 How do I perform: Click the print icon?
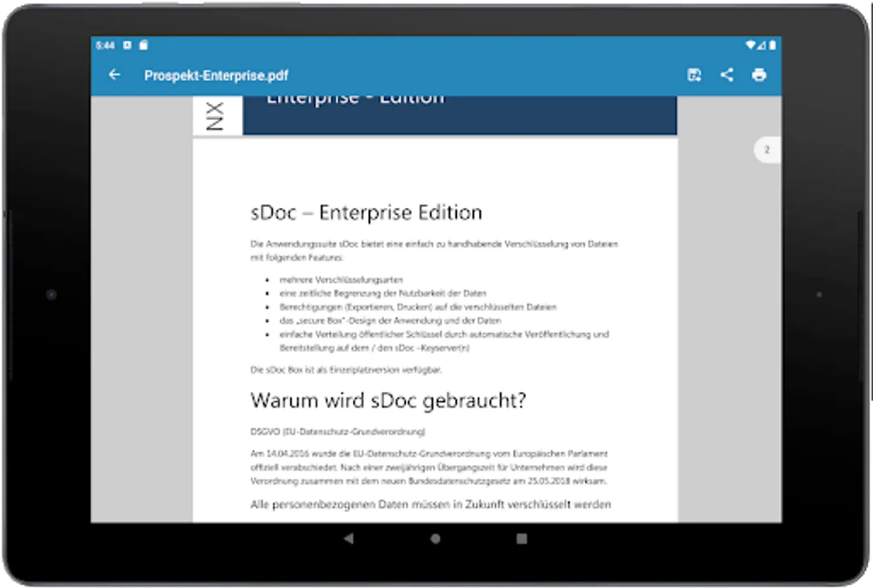coord(759,74)
